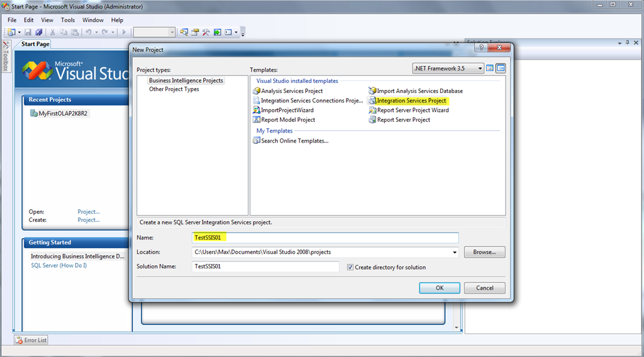Open the Undo history dropdown arrow
This screenshot has width=644, height=357.
pos(96,33)
